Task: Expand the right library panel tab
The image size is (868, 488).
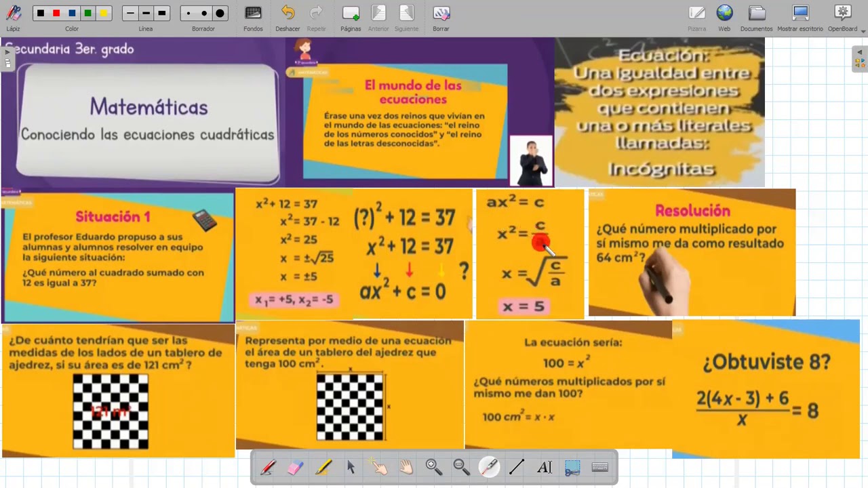Action: [860, 60]
